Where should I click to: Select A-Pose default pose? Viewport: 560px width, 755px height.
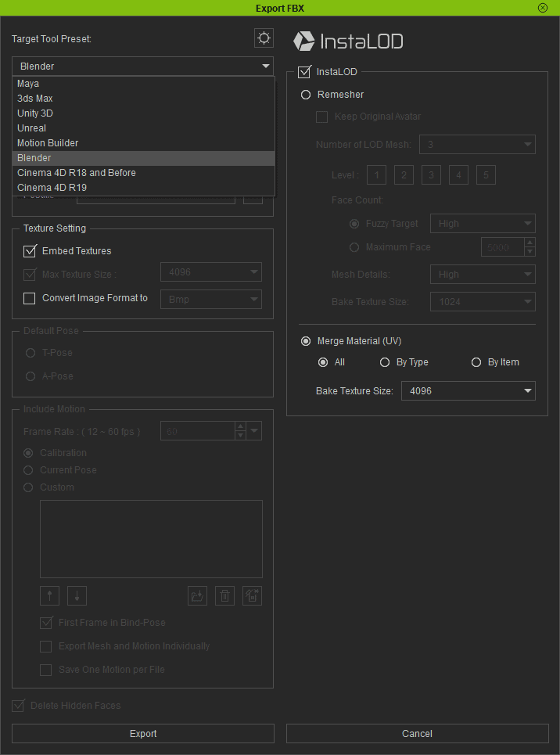(31, 376)
